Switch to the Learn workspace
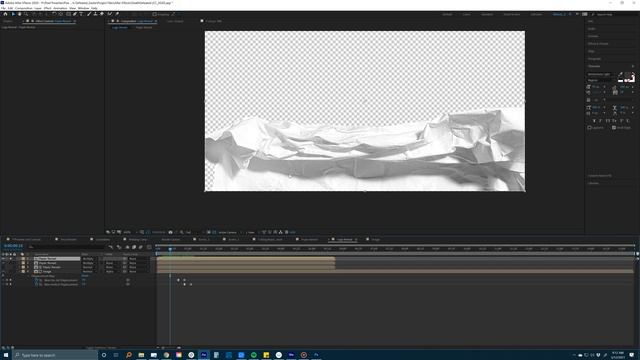The image size is (640, 360). tap(466, 14)
